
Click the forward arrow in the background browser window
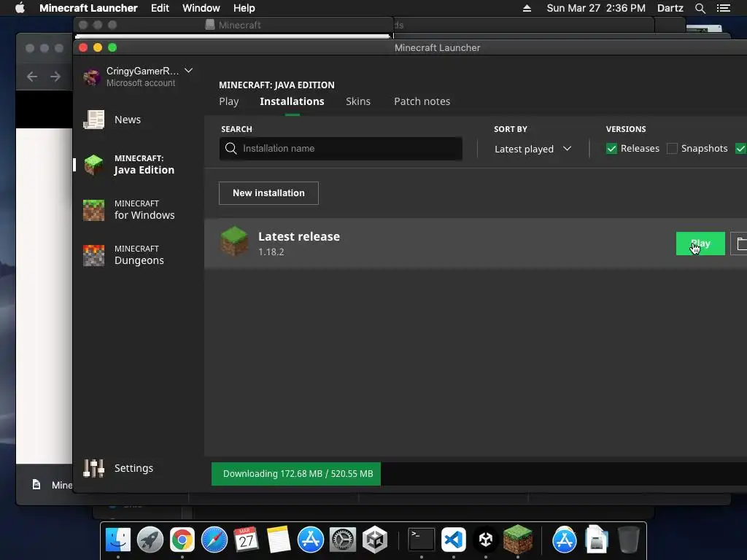tap(55, 77)
